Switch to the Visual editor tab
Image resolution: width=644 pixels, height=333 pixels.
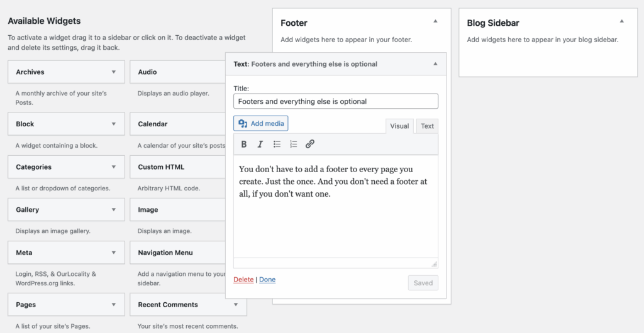[x=399, y=126]
